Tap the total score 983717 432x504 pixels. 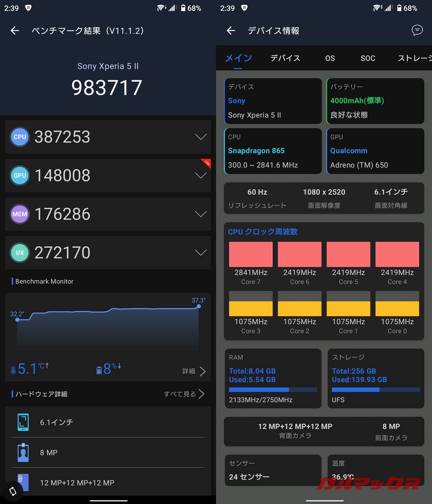point(107,87)
